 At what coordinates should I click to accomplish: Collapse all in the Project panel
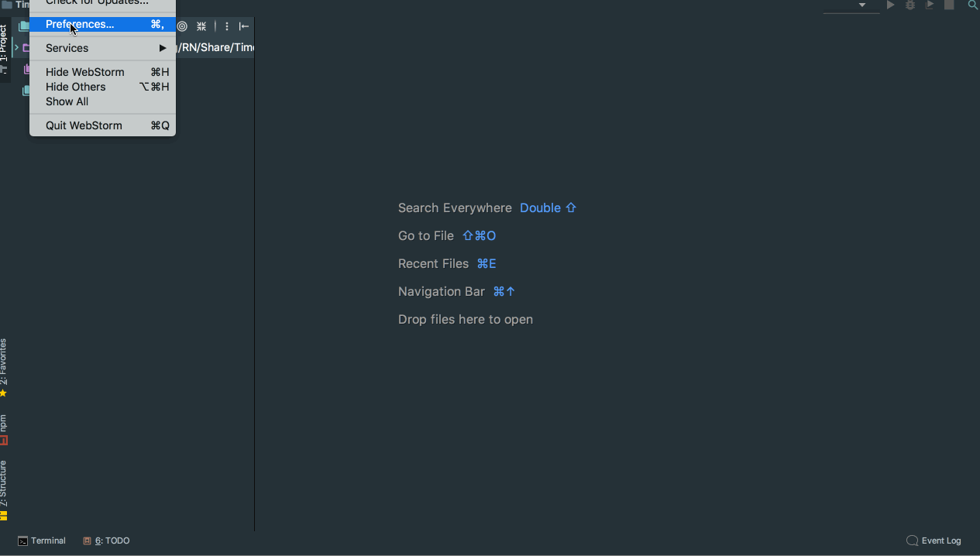pos(201,26)
